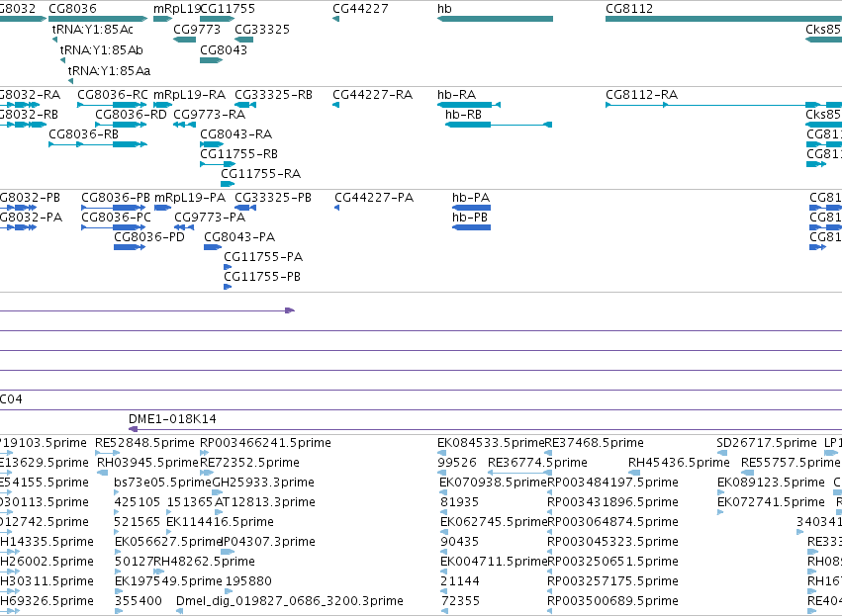Select the CG9773 gene label
Image resolution: width=842 pixels, height=616 pixels.
point(197,29)
